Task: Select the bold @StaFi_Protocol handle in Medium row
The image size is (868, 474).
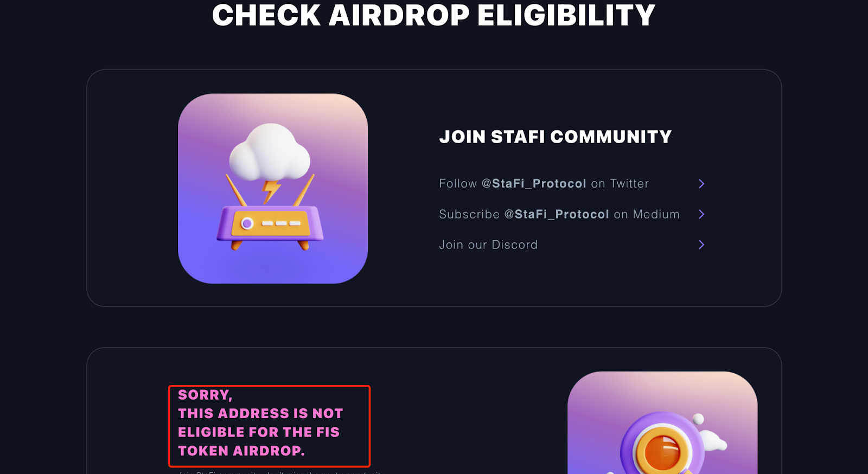Action: click(x=557, y=214)
